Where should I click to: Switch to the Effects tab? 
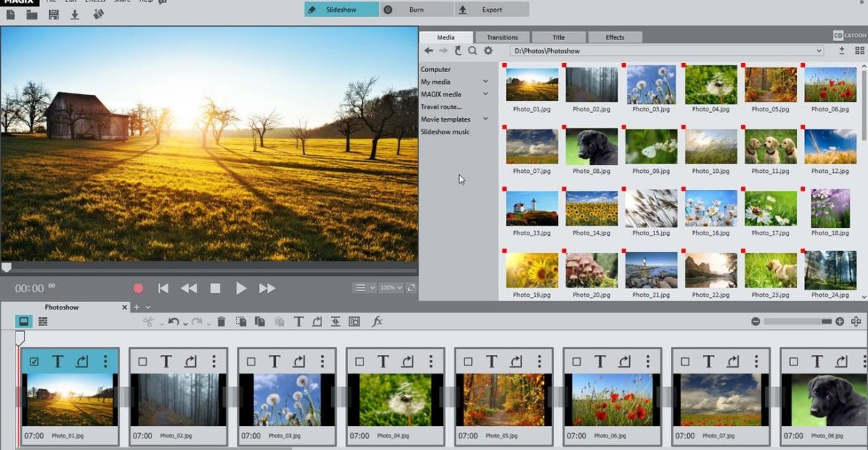coord(615,37)
